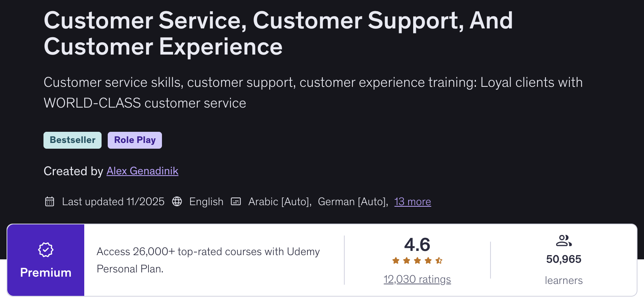Click the course title heading
Screen dimensions: 644x302
click(x=278, y=33)
